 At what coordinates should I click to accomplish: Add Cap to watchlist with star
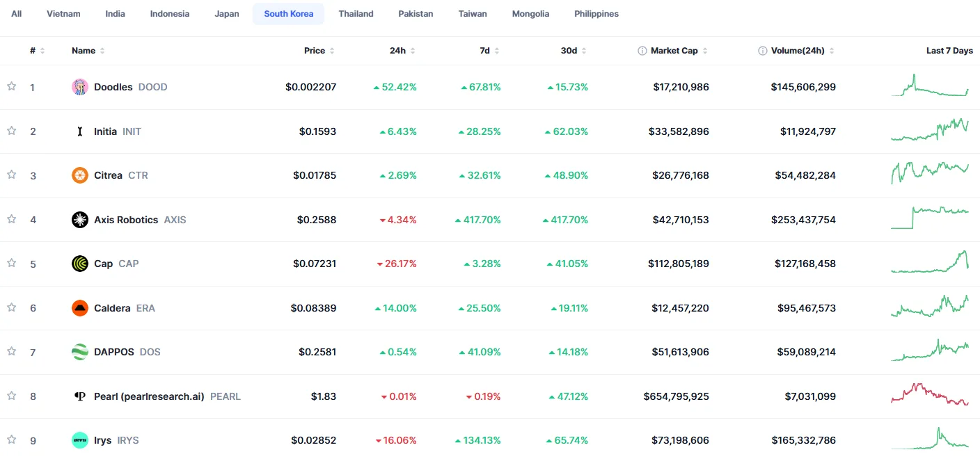point(11,263)
